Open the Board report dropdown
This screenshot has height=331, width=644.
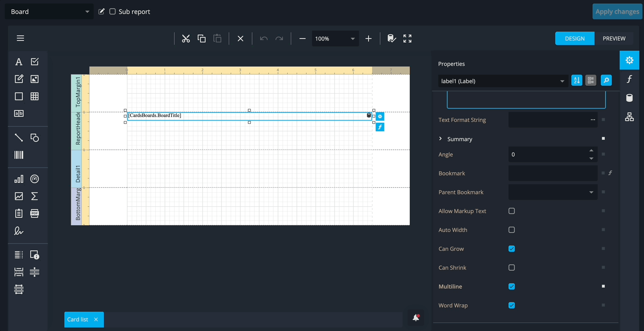tap(49, 12)
